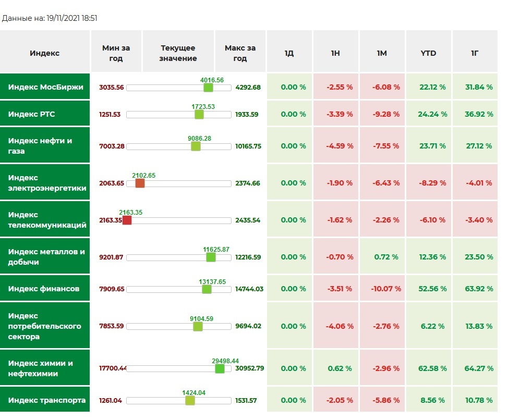Select the 1М column header
This screenshot has width=508, height=420.
[x=382, y=53]
